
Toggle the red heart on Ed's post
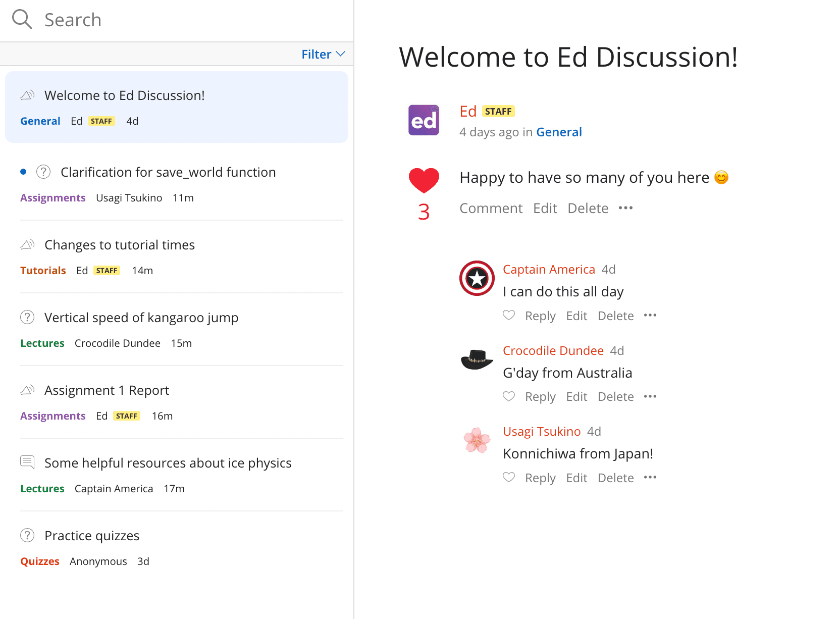424,181
